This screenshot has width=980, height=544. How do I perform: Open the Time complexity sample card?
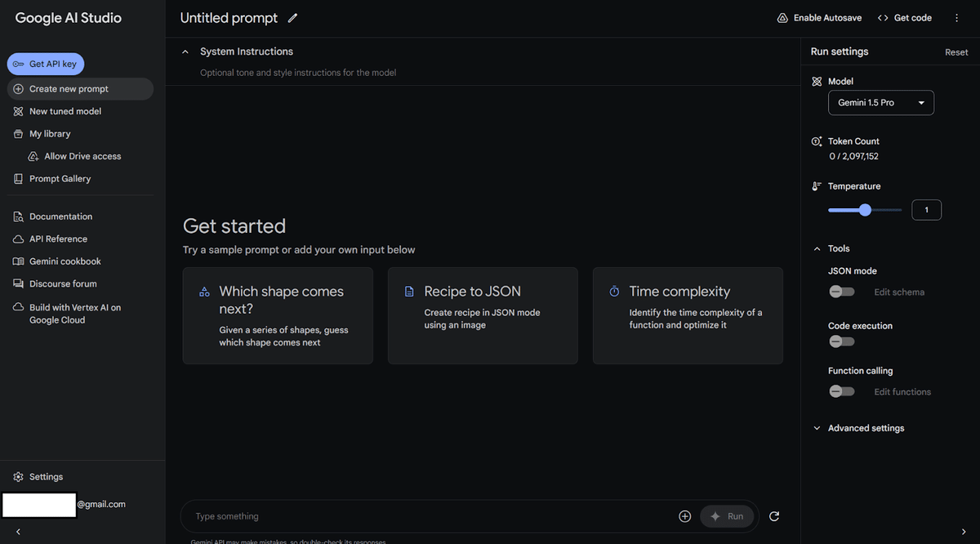[688, 315]
